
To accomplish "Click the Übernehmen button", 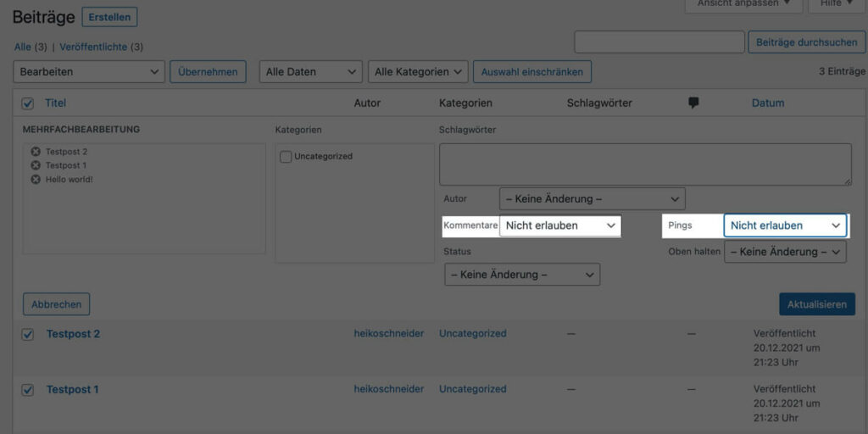I will coord(209,72).
